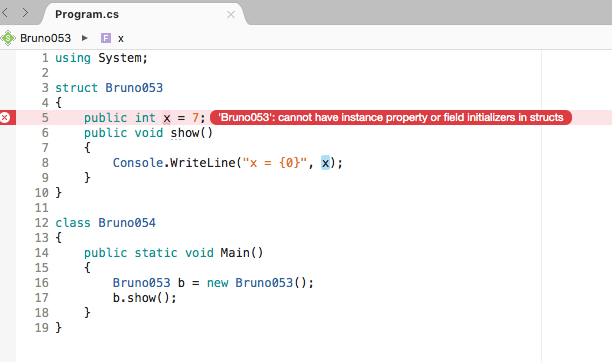Screen dimensions: 612x362
Task: Click 'System' on line 1
Action: click(120, 58)
